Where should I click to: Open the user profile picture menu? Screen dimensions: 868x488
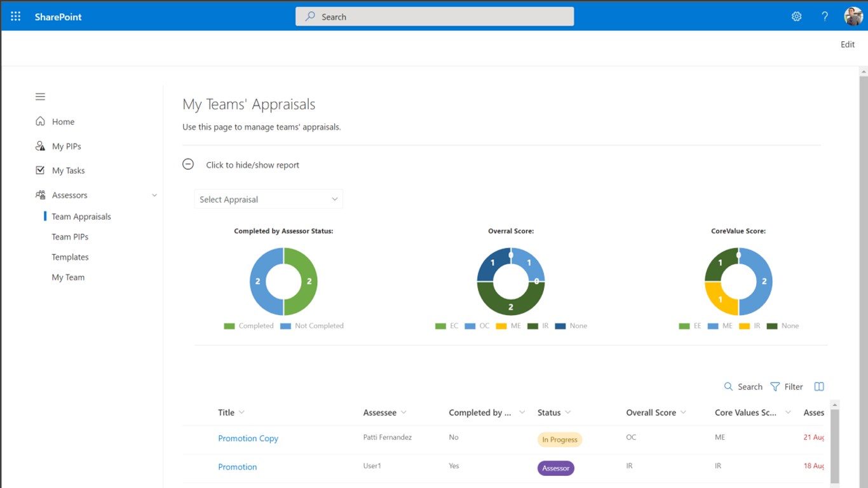tap(853, 17)
